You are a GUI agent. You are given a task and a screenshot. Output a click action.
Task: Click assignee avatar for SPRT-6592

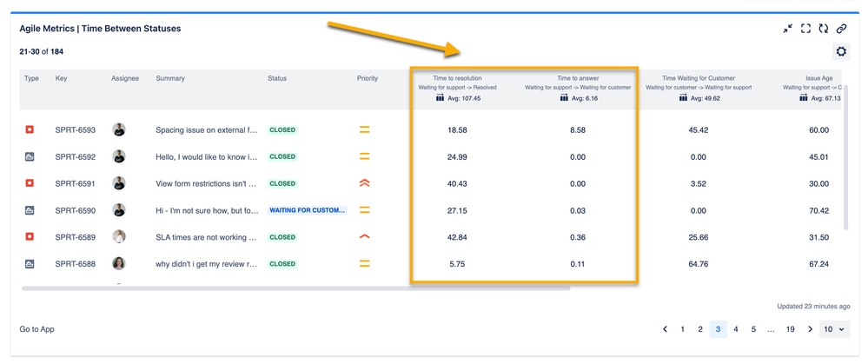coord(119,156)
